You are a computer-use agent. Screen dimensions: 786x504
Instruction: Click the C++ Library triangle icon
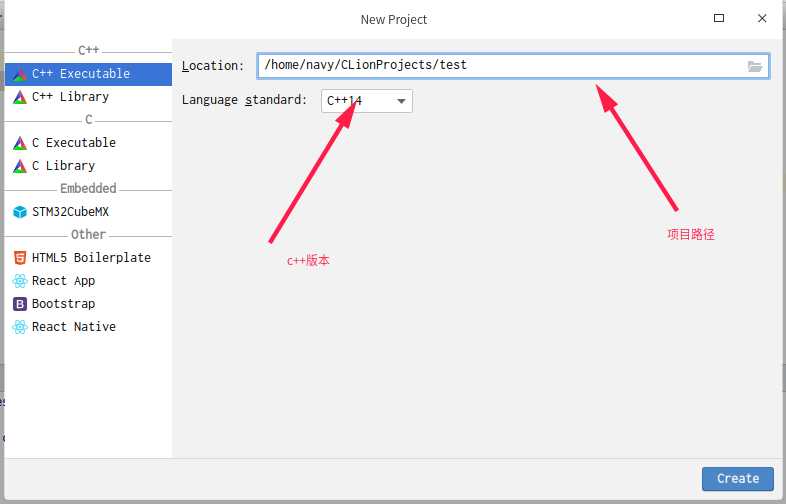(x=20, y=97)
